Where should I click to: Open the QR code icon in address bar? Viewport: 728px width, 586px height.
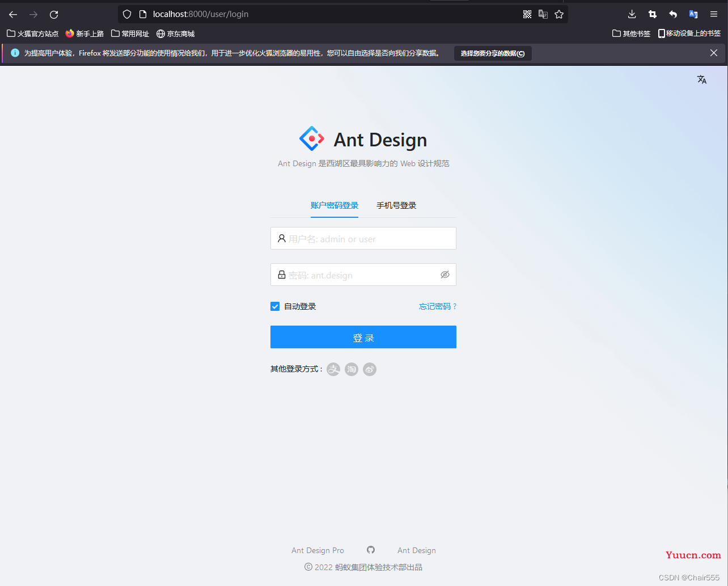click(x=527, y=14)
